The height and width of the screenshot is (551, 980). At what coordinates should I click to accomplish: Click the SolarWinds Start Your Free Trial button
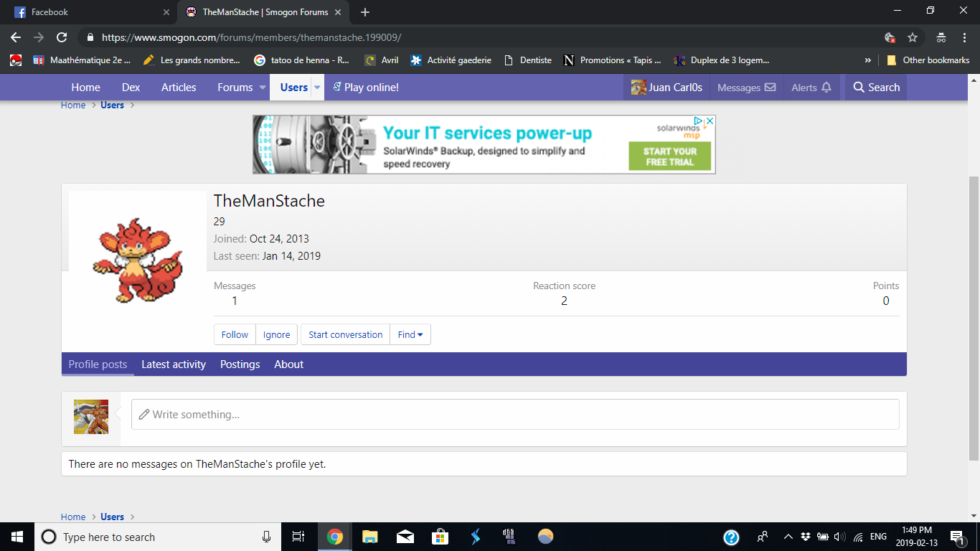(670, 156)
